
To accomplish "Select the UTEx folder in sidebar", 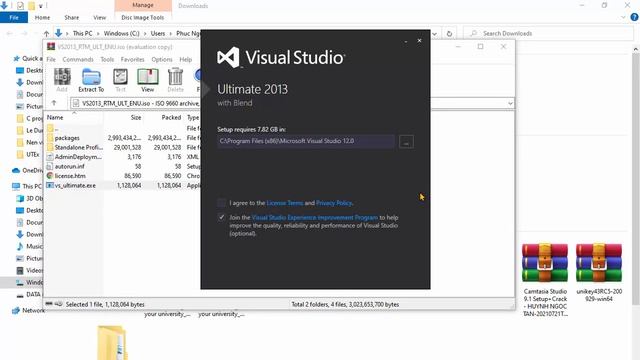I will [x=28, y=154].
